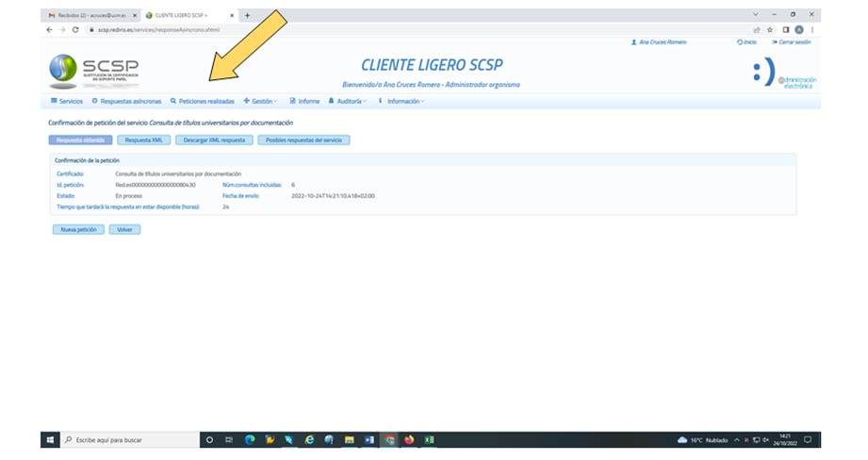Screen dimensions: 868x460
Task: Open Excel from the taskbar
Action: (429, 440)
